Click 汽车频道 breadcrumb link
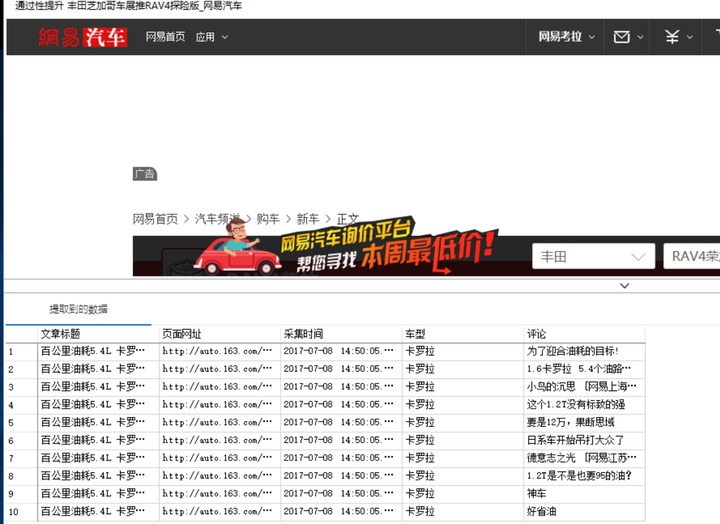The image size is (720, 524). pos(217,219)
